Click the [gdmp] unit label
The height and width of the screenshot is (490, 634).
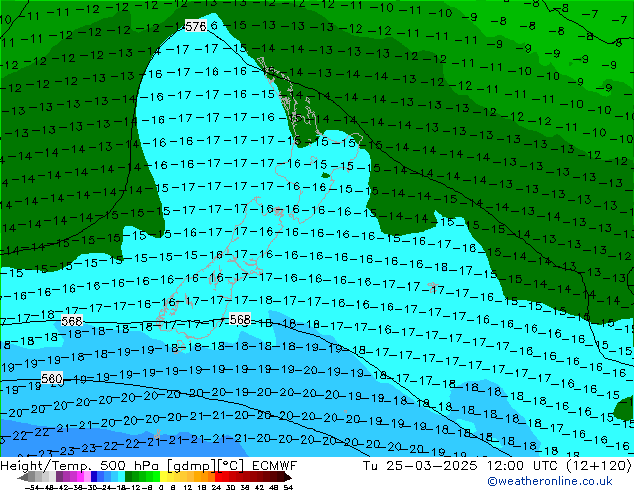click(x=192, y=466)
